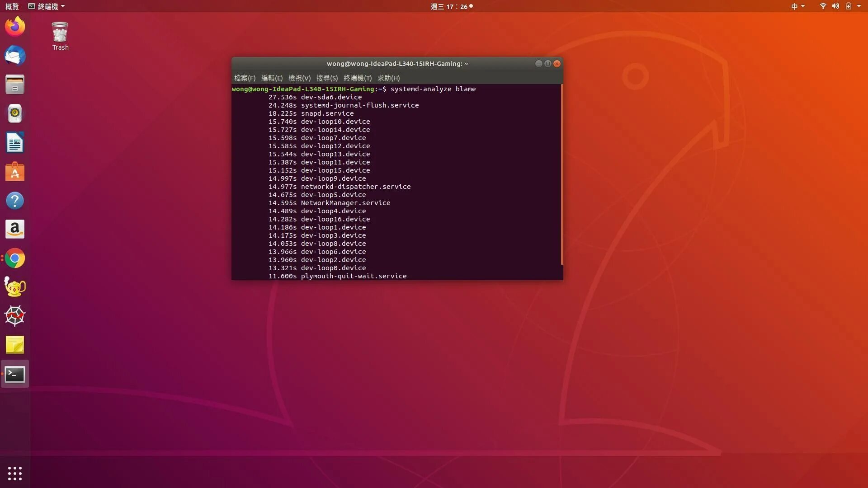This screenshot has width=868, height=488.
Task: Select 終端機(T) menu option
Action: coord(357,78)
